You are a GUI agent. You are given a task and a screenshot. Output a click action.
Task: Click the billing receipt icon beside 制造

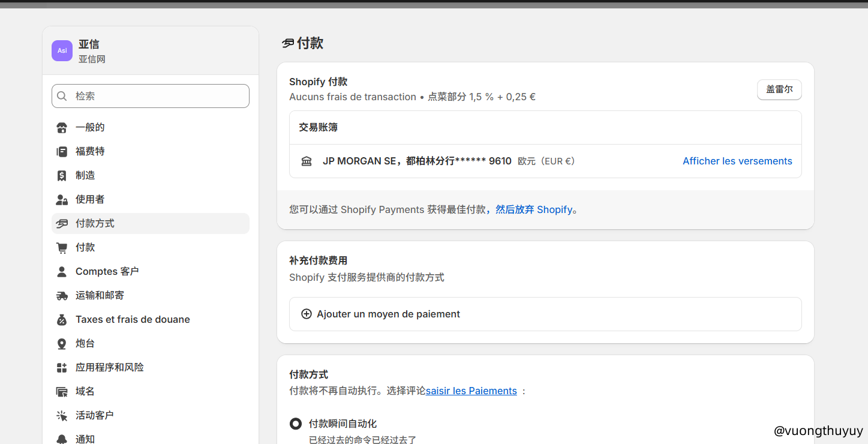click(62, 176)
